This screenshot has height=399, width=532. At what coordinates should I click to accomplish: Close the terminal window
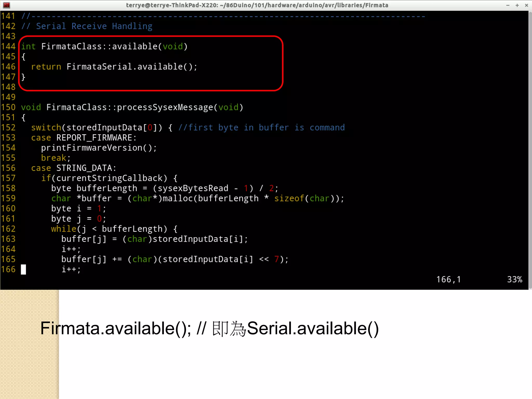pos(527,5)
